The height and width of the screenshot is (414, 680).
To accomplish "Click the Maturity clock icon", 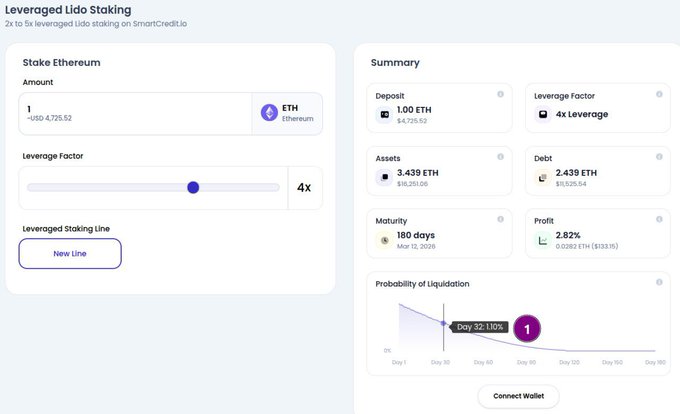I will (384, 240).
